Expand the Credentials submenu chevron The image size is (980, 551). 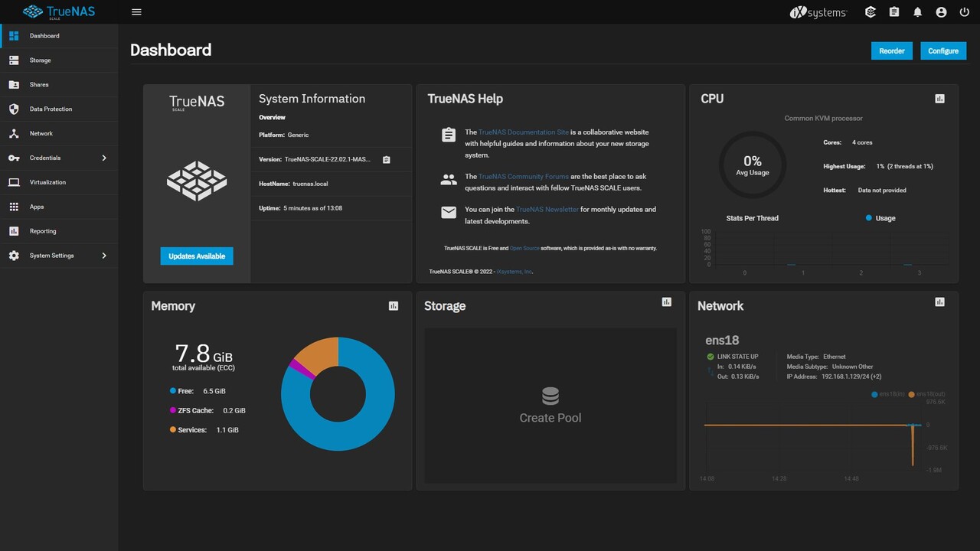pyautogui.click(x=104, y=158)
